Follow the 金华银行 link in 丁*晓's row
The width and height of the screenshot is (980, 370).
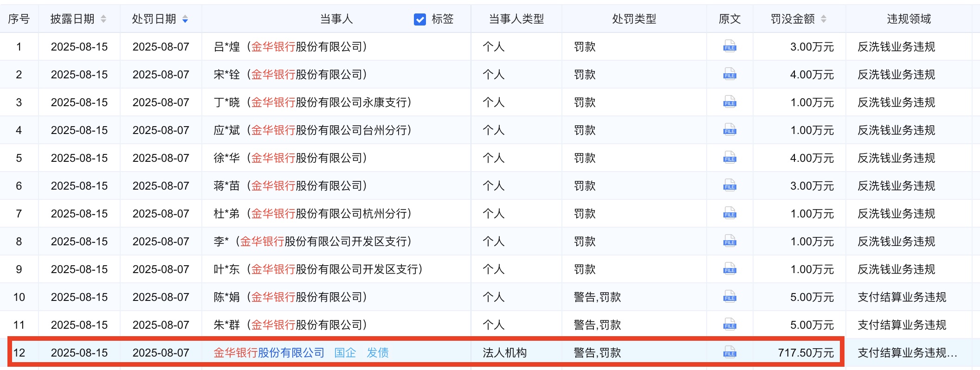pyautogui.click(x=273, y=102)
